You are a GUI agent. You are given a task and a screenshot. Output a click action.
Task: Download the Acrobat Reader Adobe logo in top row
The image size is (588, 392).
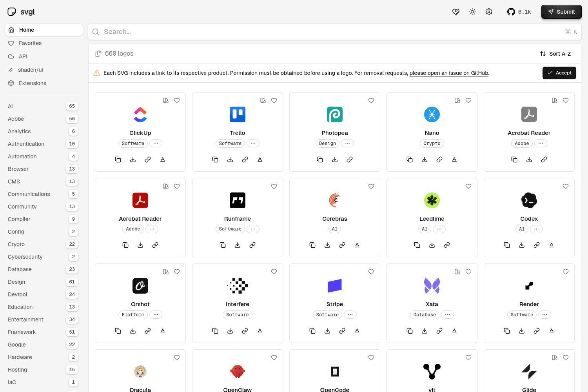(529, 160)
